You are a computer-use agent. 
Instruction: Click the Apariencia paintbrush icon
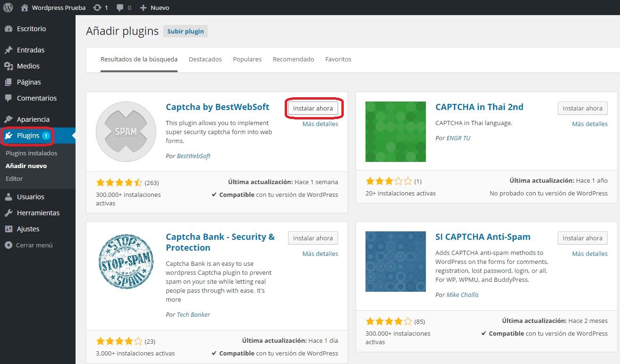[x=8, y=119]
